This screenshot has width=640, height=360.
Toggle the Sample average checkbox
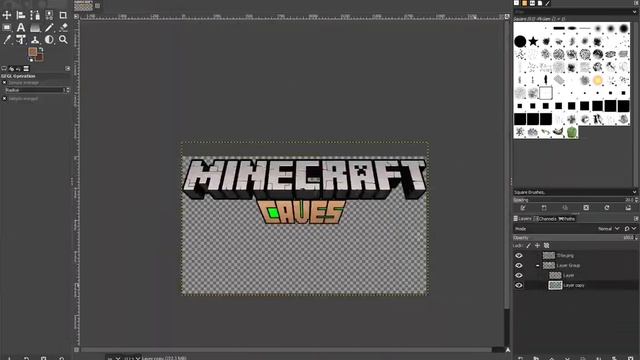click(4, 82)
